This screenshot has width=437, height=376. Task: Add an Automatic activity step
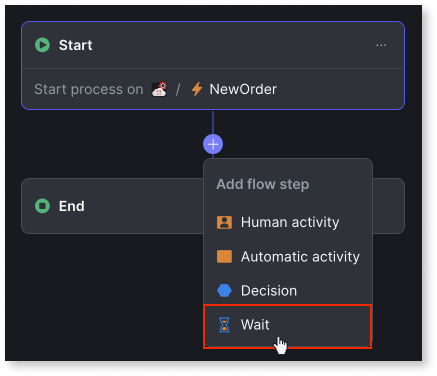coord(288,257)
